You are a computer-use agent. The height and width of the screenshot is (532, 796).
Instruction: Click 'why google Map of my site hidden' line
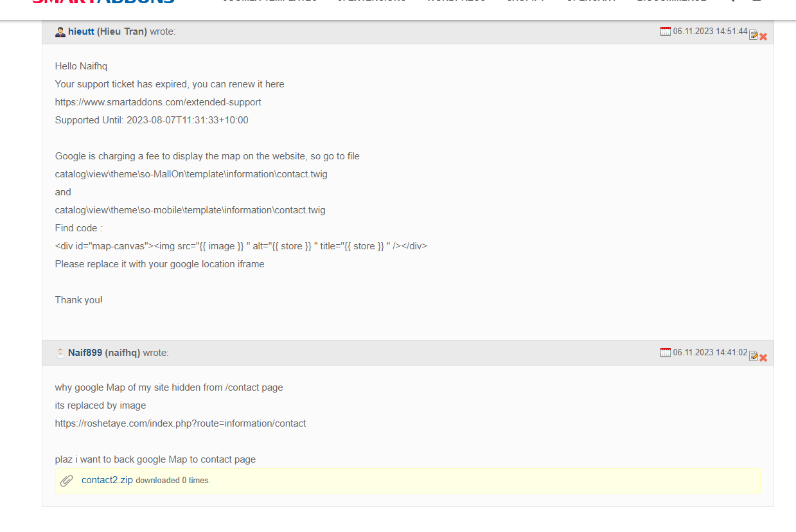point(169,387)
